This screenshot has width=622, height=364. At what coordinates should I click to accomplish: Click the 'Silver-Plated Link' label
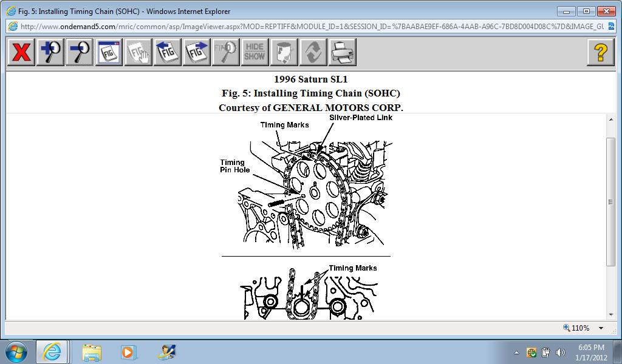click(x=361, y=118)
